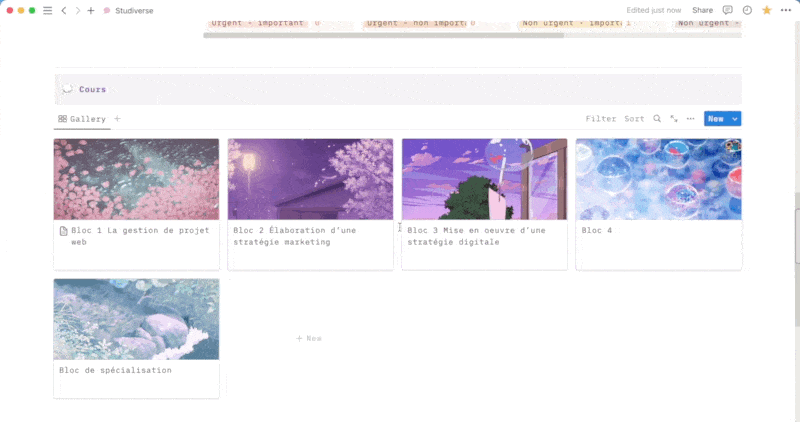Open the Cours database title

coord(92,89)
